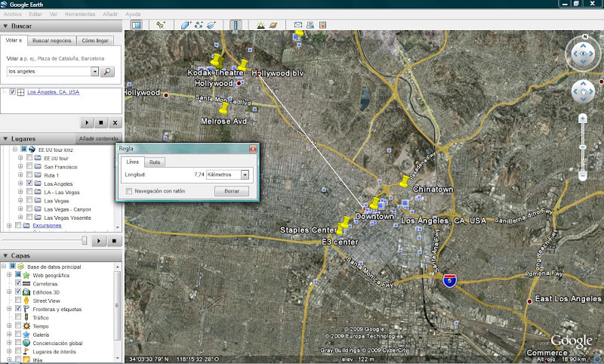The width and height of the screenshot is (604, 364).
Task: Uncheck the Edificios 3D layer checkbox
Action: [x=18, y=292]
